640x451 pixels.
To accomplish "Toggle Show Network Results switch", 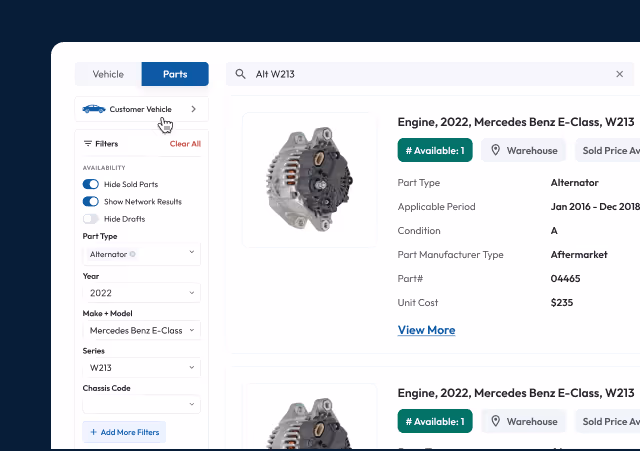I will 91,201.
